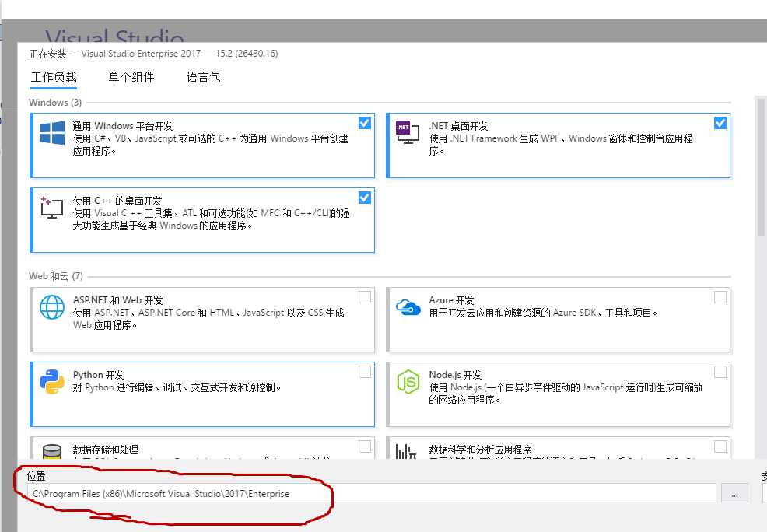The image size is (767, 532).
Task: Click the Node.js hexagon icon
Action: (408, 382)
